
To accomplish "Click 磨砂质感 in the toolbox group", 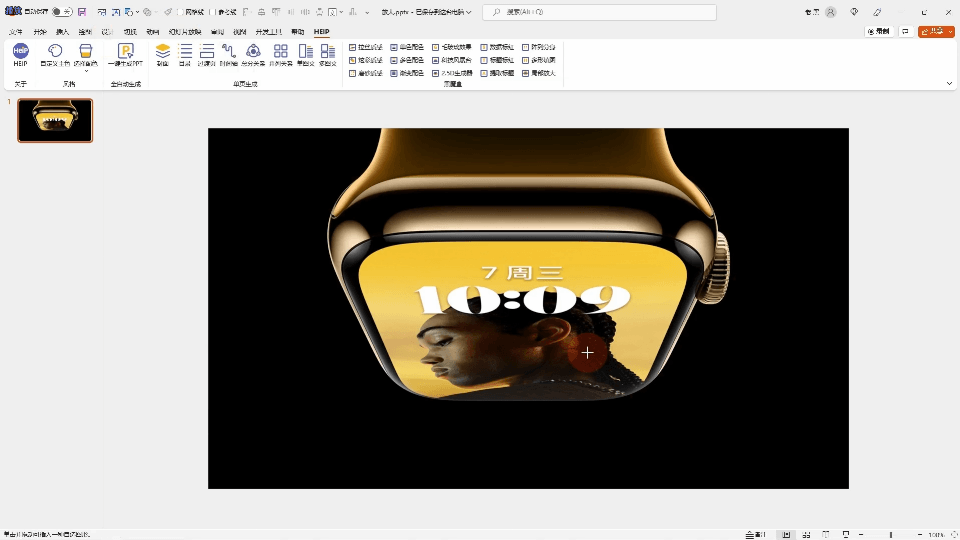I will coord(366,73).
